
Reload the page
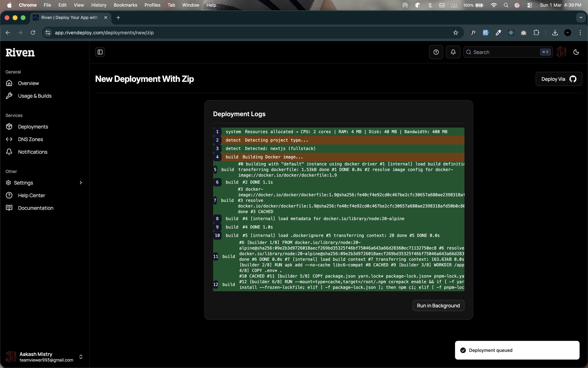(33, 33)
